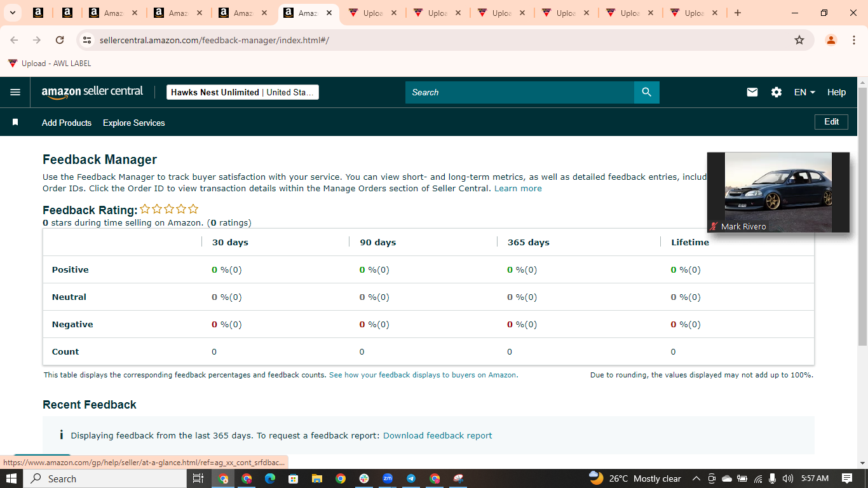Launch Microsoft Edge from the taskbar
The width and height of the screenshot is (868, 488).
coord(270,478)
